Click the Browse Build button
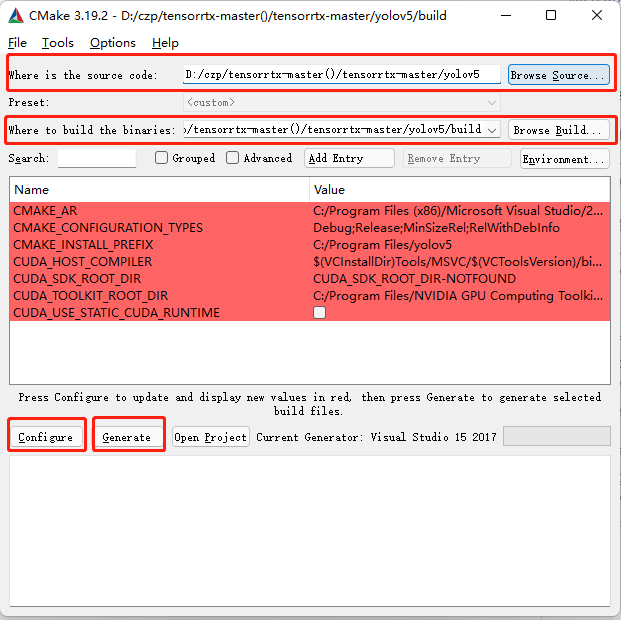The image size is (621, 620). pyautogui.click(x=559, y=130)
